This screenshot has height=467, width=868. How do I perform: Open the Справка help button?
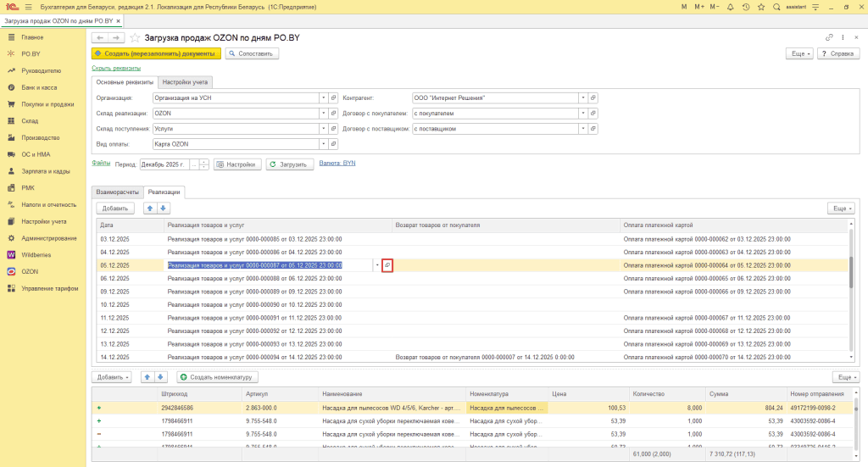pos(838,53)
